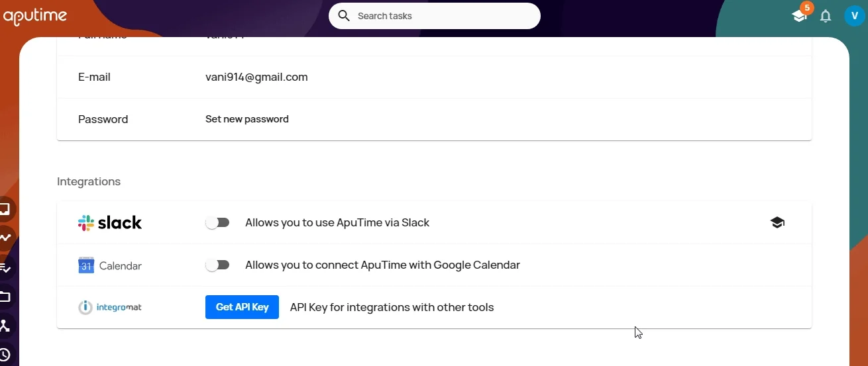Open the time clock sidebar icon
The height and width of the screenshot is (366, 868).
click(x=5, y=354)
